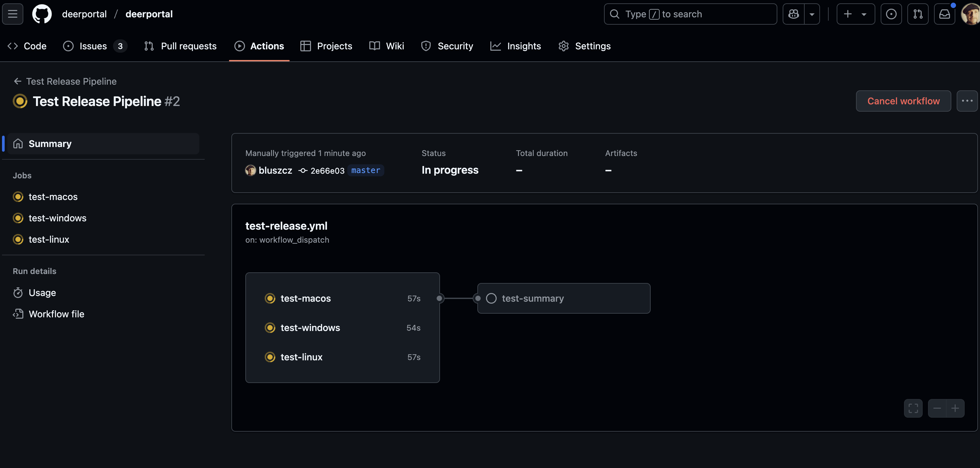980x468 pixels.
Task: Go to GitHub home via Octocat logo
Action: (42, 14)
